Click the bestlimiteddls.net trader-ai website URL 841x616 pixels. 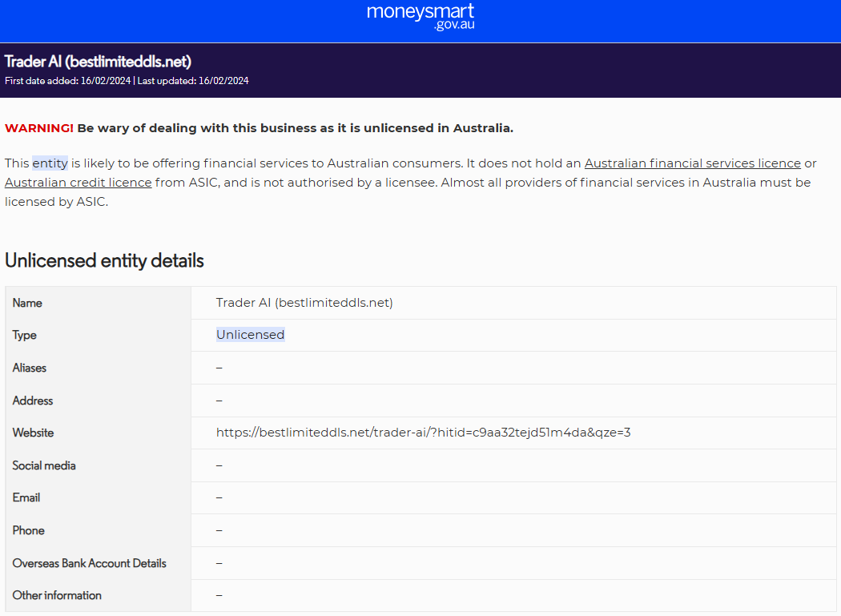tap(423, 433)
